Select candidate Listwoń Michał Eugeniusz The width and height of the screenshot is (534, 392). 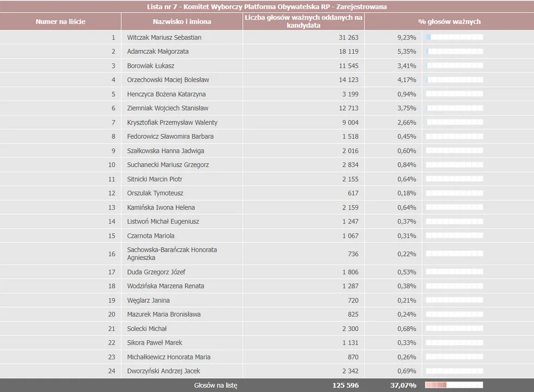(x=163, y=222)
